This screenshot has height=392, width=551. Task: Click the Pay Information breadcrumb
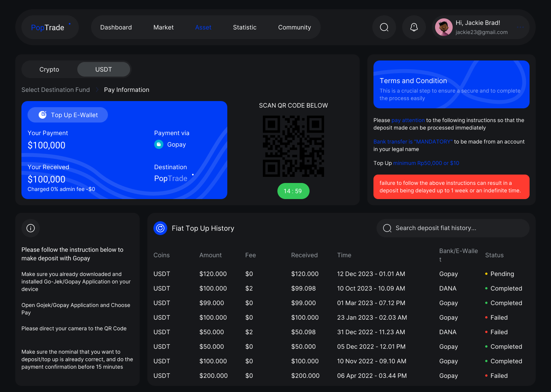[x=127, y=90]
